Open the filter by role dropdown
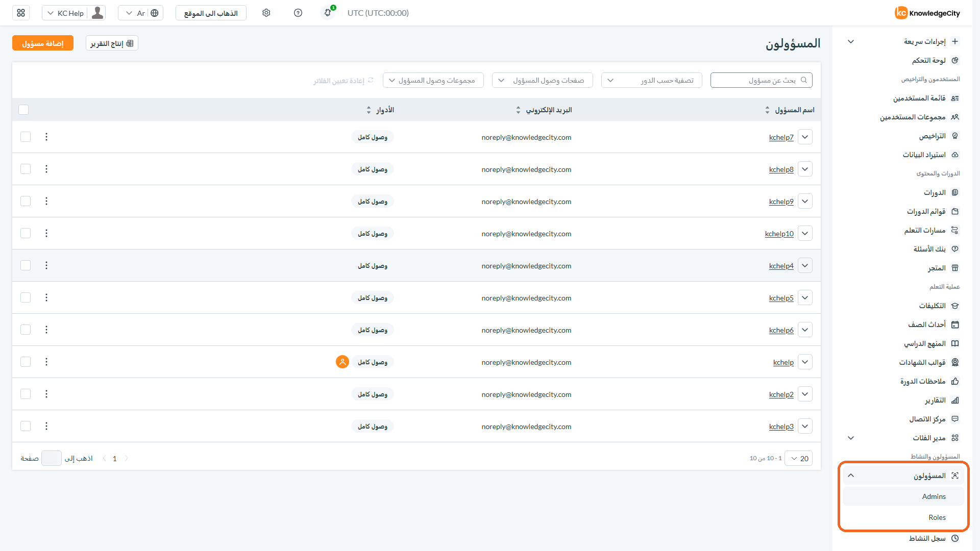The image size is (980, 551). coord(651,80)
